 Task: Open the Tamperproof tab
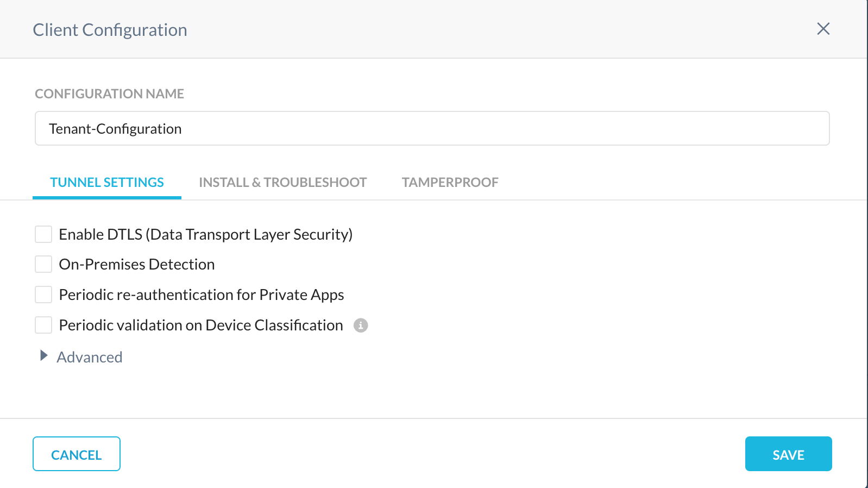(x=450, y=183)
